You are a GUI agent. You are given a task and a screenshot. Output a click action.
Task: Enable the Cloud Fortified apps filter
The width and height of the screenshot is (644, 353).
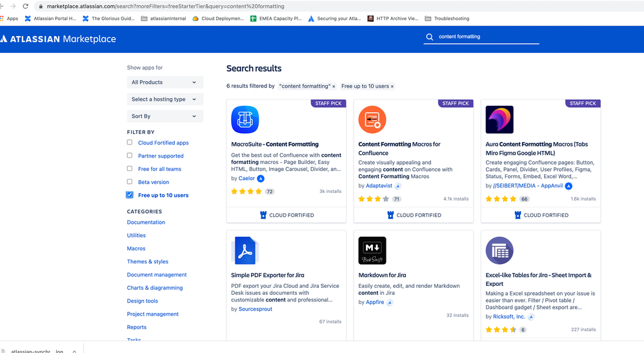pos(130,142)
